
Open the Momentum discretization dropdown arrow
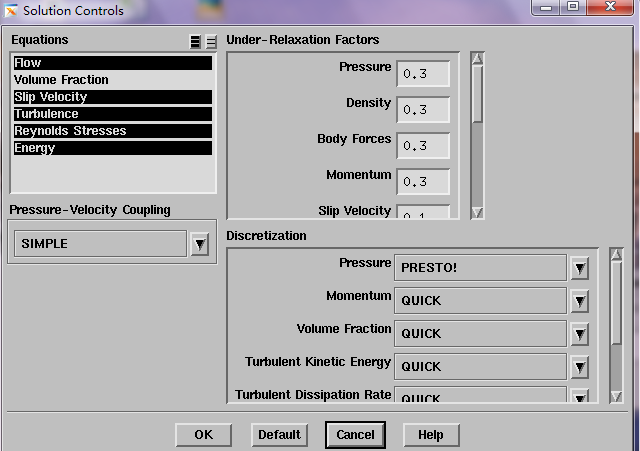click(x=580, y=301)
